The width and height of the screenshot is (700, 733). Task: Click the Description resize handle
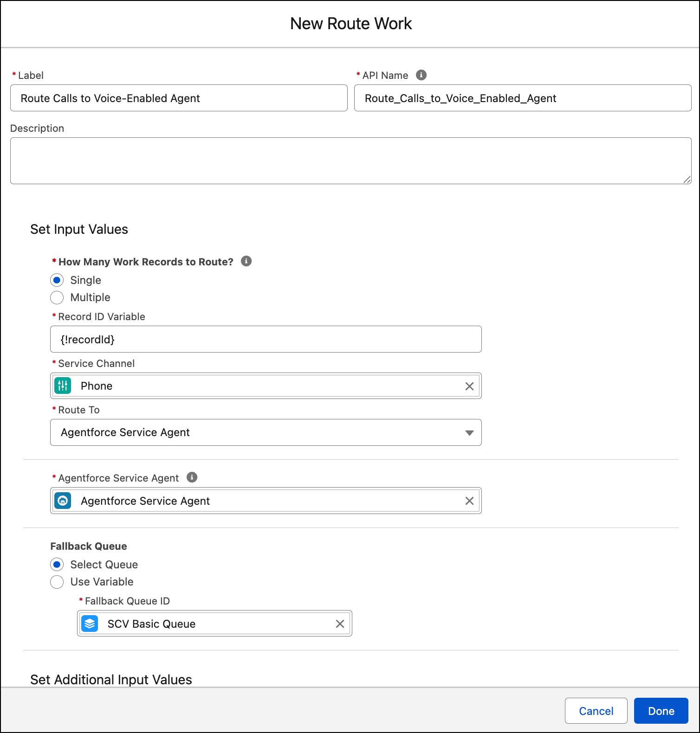[687, 180]
